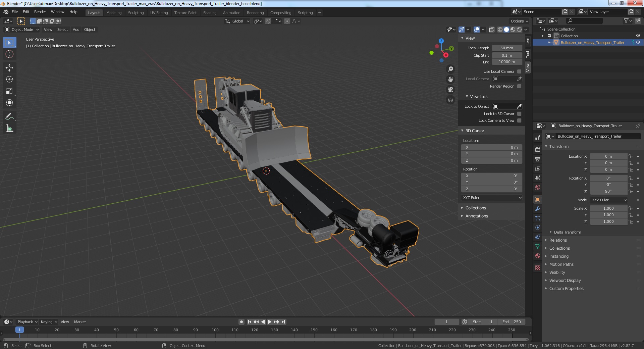Activate the Select Box tool

tap(9, 43)
